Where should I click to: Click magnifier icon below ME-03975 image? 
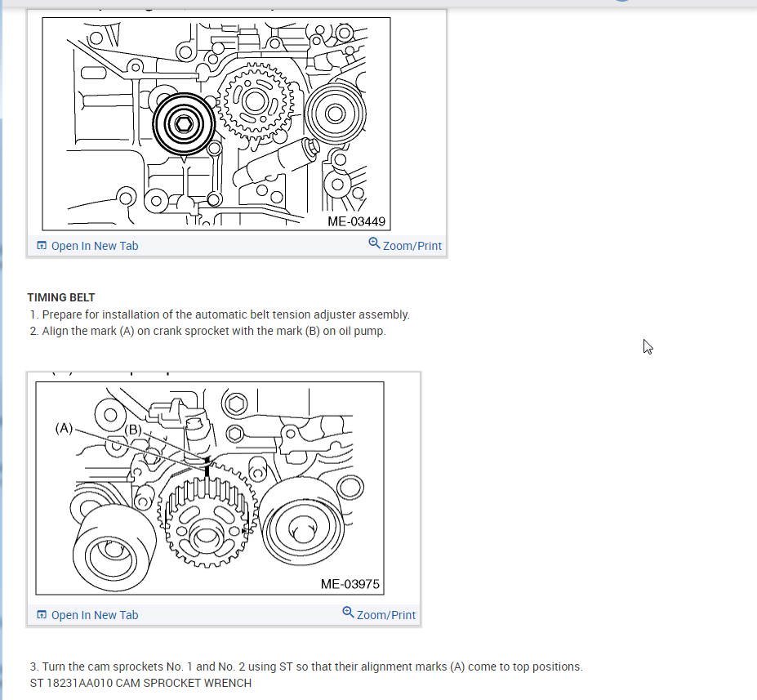348,612
